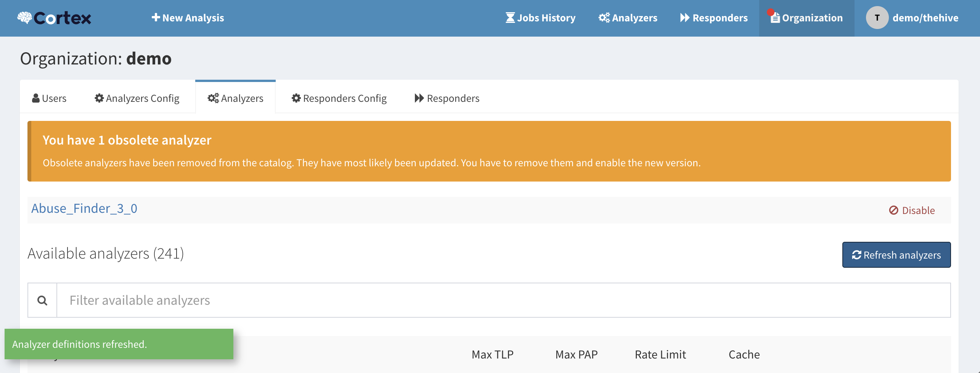This screenshot has width=980, height=373.
Task: Click the gears icon beside Analyzers in navbar
Action: point(604,18)
